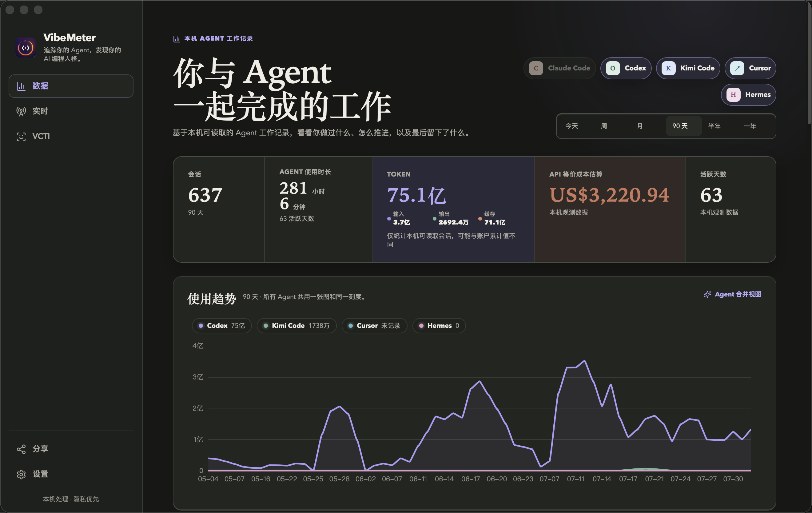Screen dimensions: 812x513
Task: Click the pink Hermes legend color dot
Action: pos(421,326)
